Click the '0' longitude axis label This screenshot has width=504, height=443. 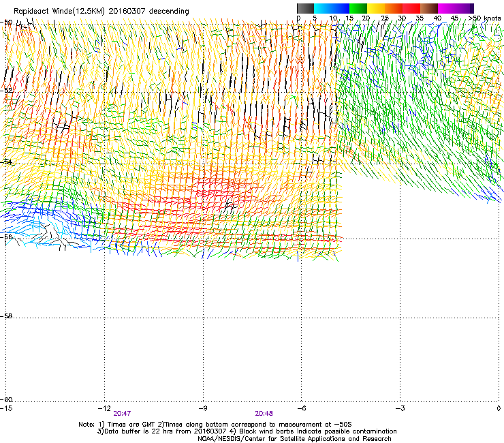[x=499, y=408]
